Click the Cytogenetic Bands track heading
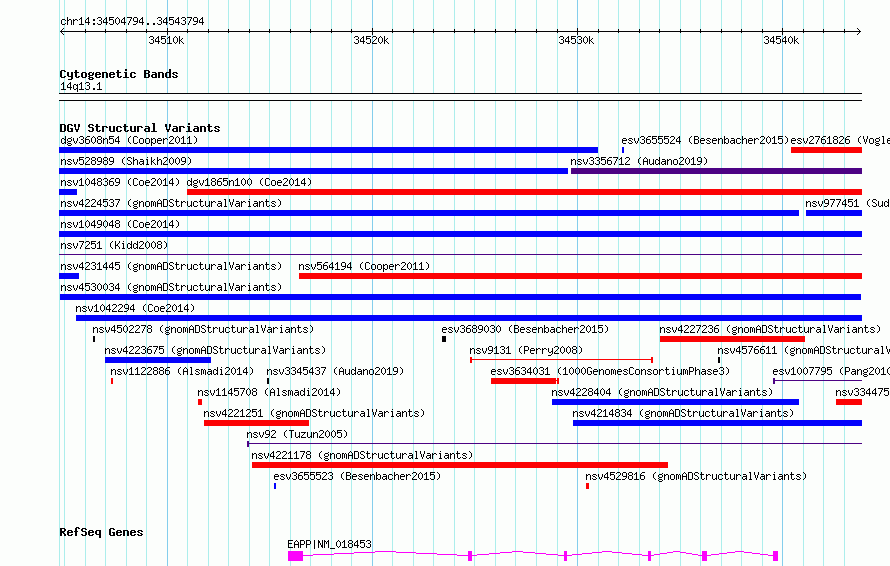This screenshot has width=890, height=566. 119,74
